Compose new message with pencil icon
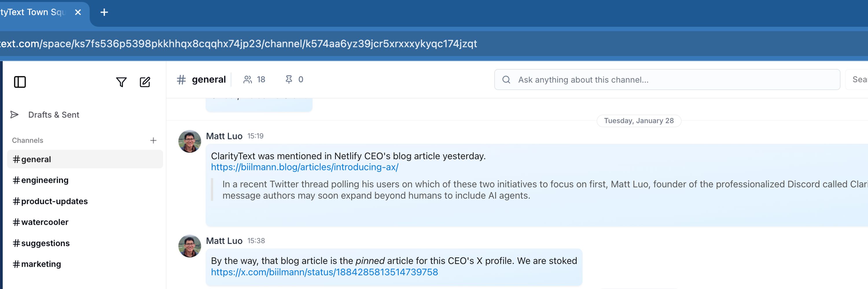Screen dimensions: 868x289 click(145, 82)
